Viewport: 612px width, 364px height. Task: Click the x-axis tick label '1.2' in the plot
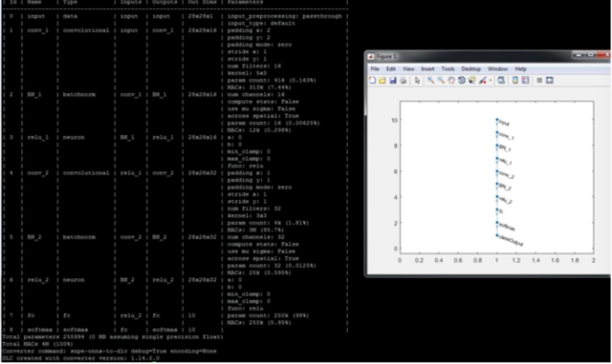[x=516, y=260]
